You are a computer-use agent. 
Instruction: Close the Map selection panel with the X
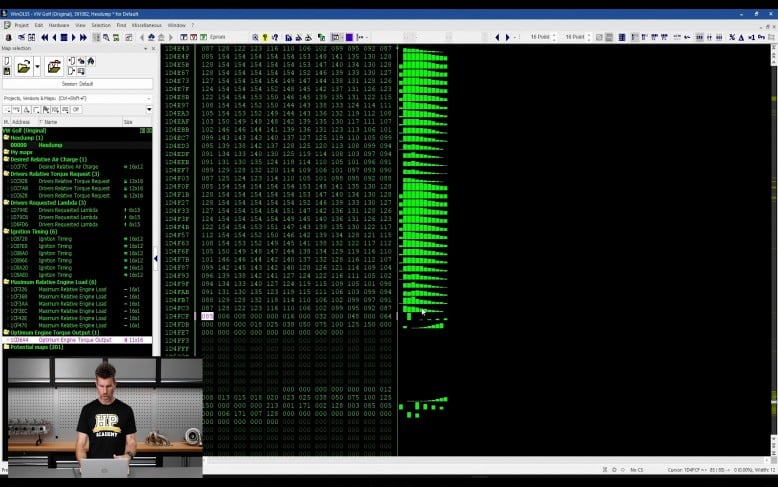(153, 49)
